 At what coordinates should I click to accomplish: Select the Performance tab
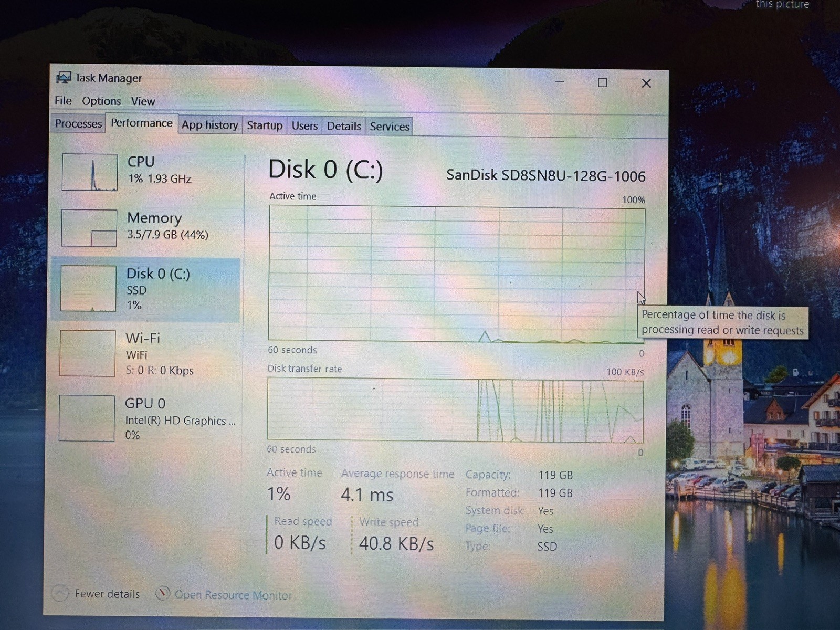pos(141,123)
